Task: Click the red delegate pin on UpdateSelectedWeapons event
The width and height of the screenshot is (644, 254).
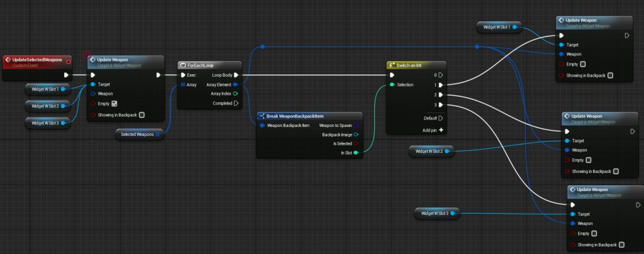Action: (x=68, y=62)
